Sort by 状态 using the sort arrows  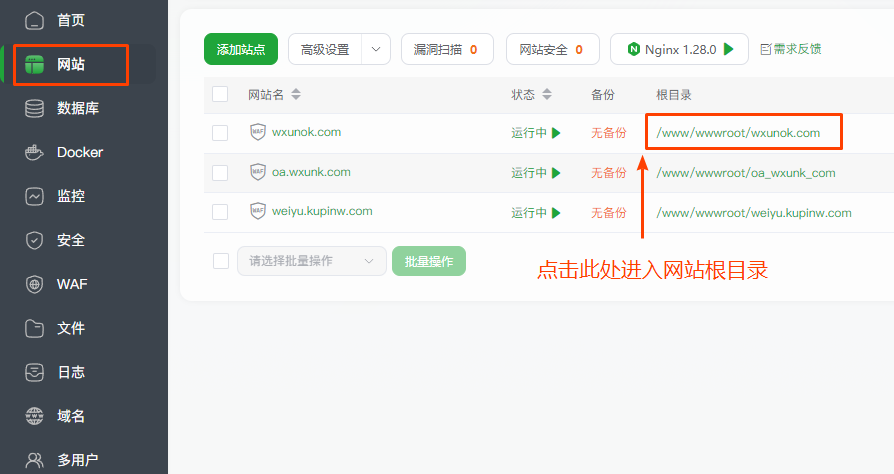point(547,94)
